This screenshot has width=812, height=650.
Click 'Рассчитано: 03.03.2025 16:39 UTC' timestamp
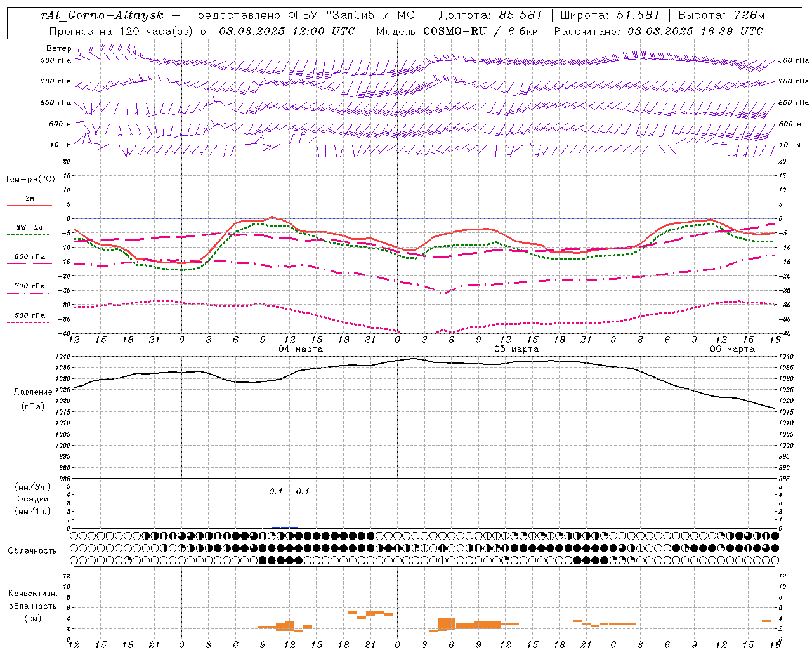pyautogui.click(x=658, y=30)
